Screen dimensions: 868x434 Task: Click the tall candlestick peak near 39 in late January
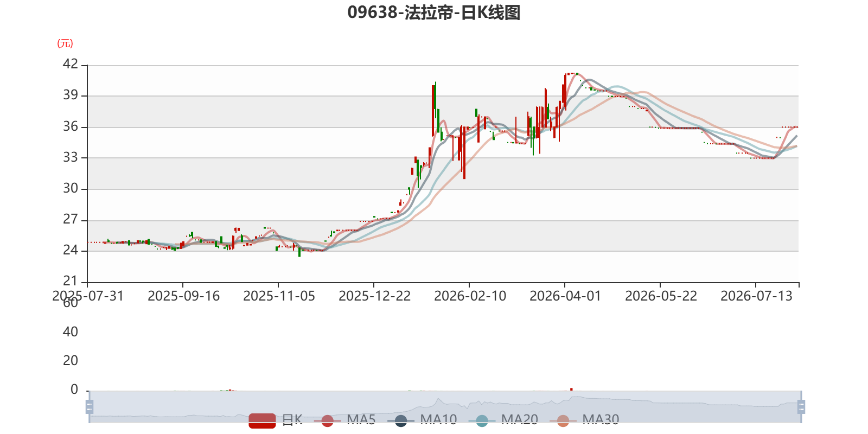coord(433,111)
